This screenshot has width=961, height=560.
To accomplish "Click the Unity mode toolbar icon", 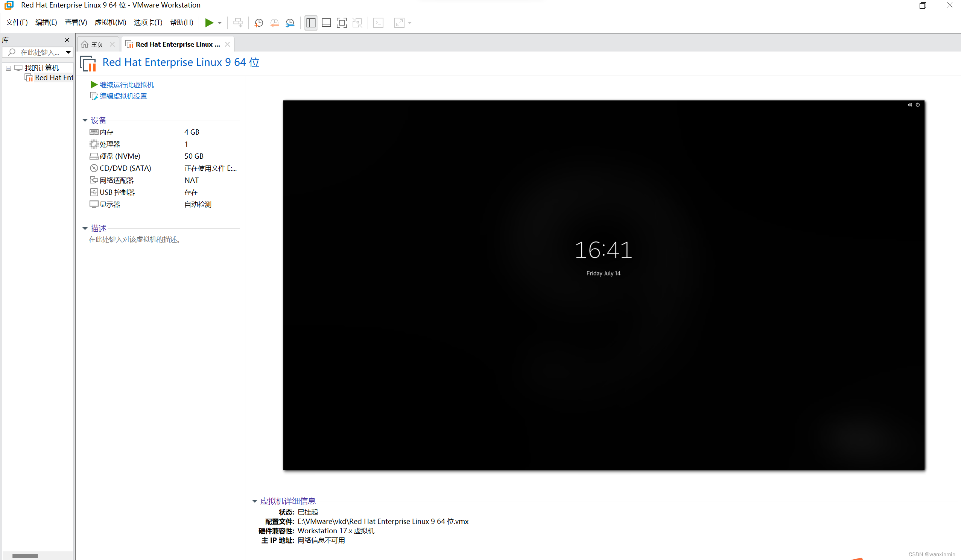I will point(357,23).
